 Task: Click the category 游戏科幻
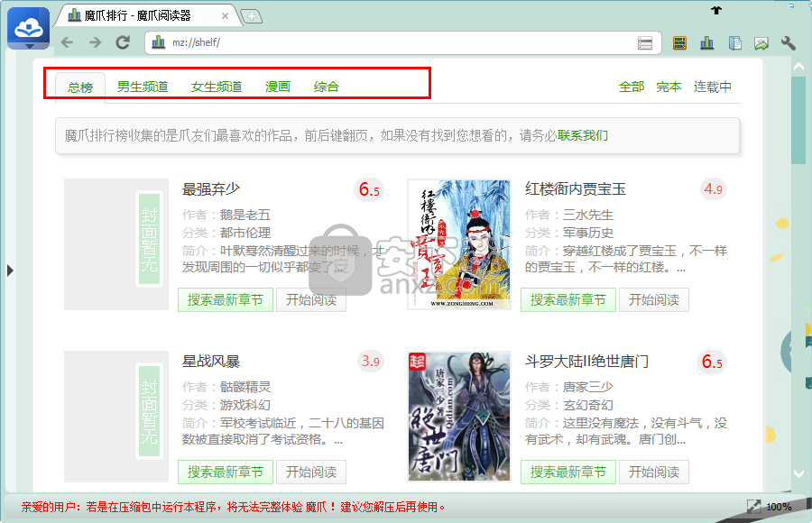pos(245,405)
